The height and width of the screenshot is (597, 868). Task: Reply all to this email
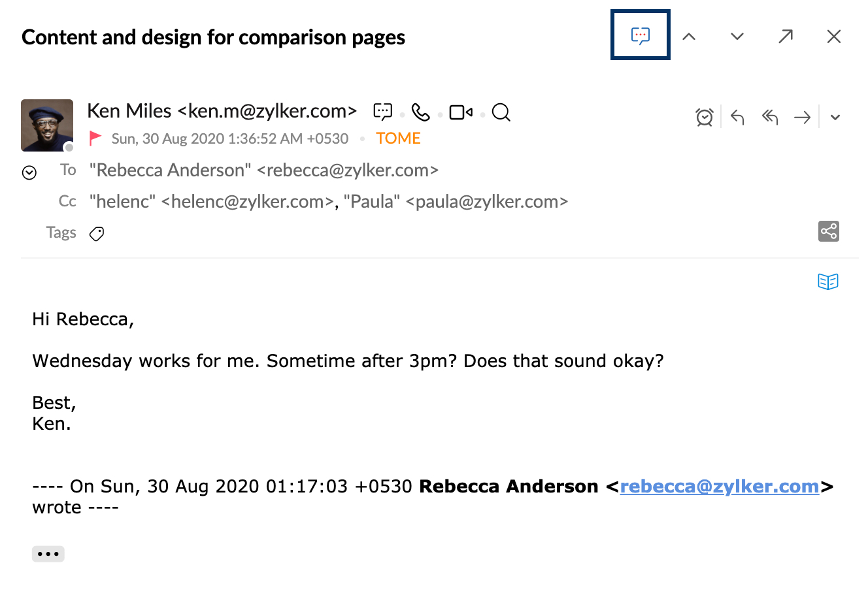770,117
